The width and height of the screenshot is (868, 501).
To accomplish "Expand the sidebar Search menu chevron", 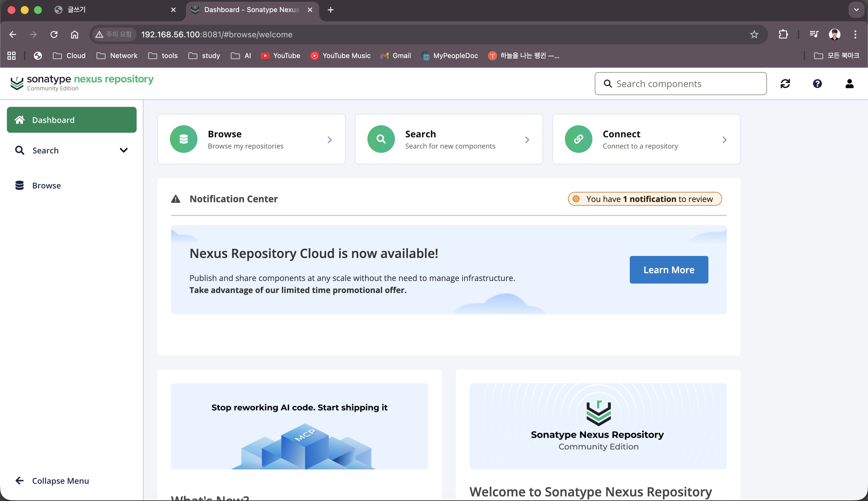I will 124,150.
